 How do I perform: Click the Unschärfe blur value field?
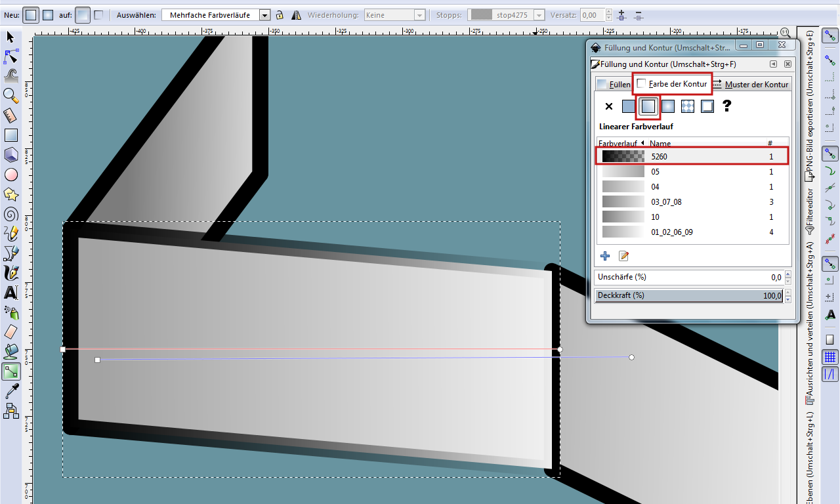click(x=689, y=278)
